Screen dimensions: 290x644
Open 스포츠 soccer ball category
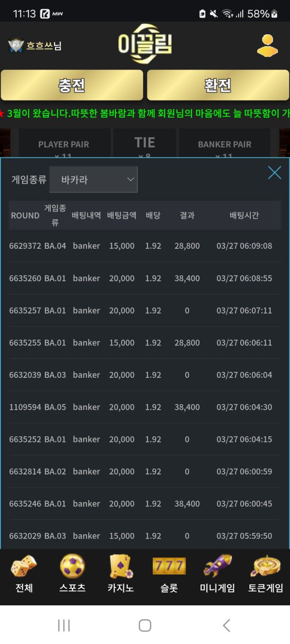pos(72,574)
